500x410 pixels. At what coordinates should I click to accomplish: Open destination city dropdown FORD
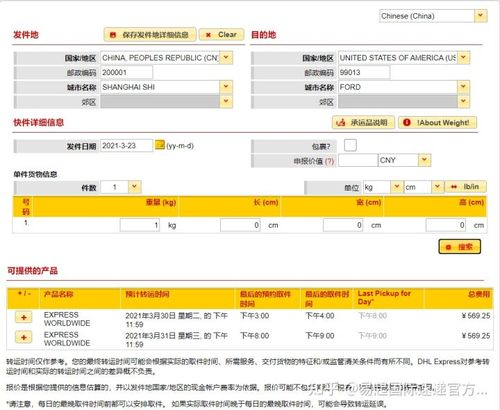463,87
